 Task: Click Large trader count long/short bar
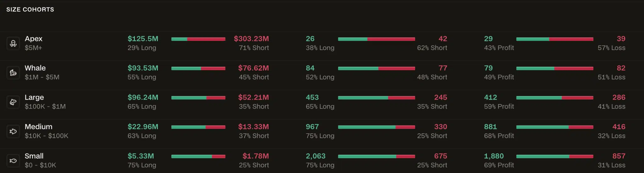coord(376,98)
